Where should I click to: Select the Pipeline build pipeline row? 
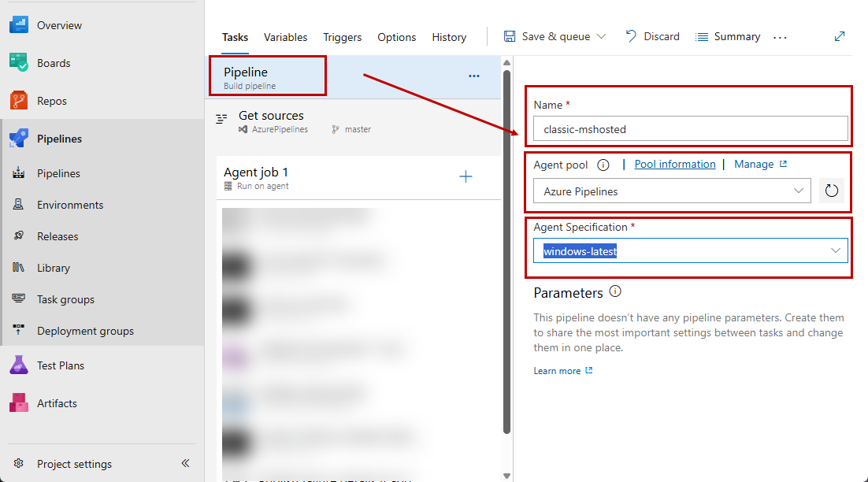coord(354,77)
